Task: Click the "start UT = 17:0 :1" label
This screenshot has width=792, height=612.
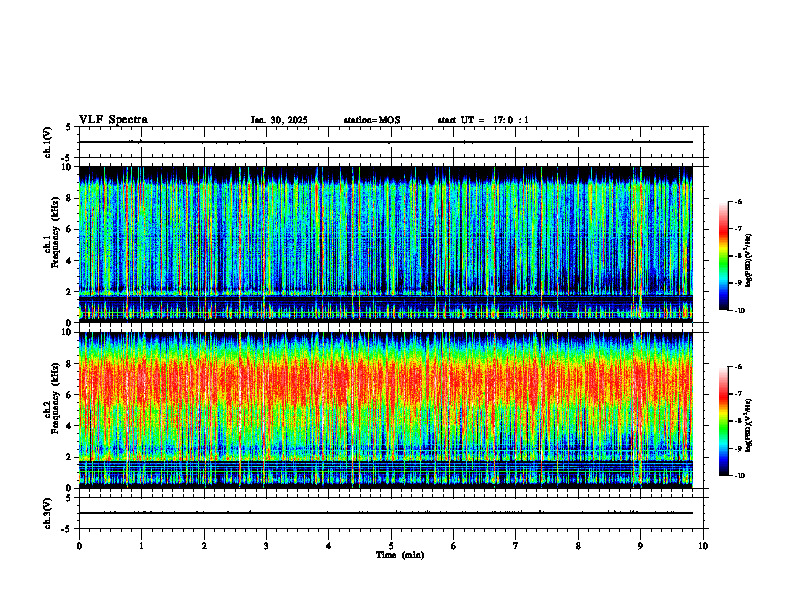Action: pyautogui.click(x=483, y=120)
